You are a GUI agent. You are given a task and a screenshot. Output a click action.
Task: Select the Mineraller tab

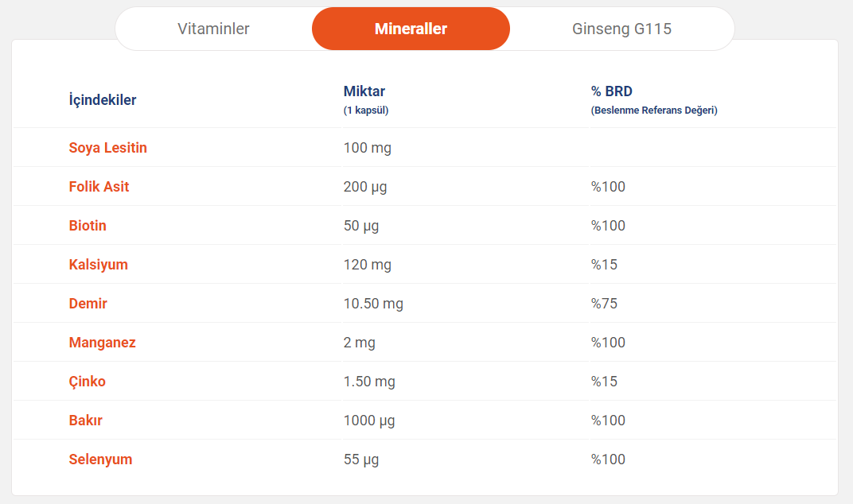411,29
